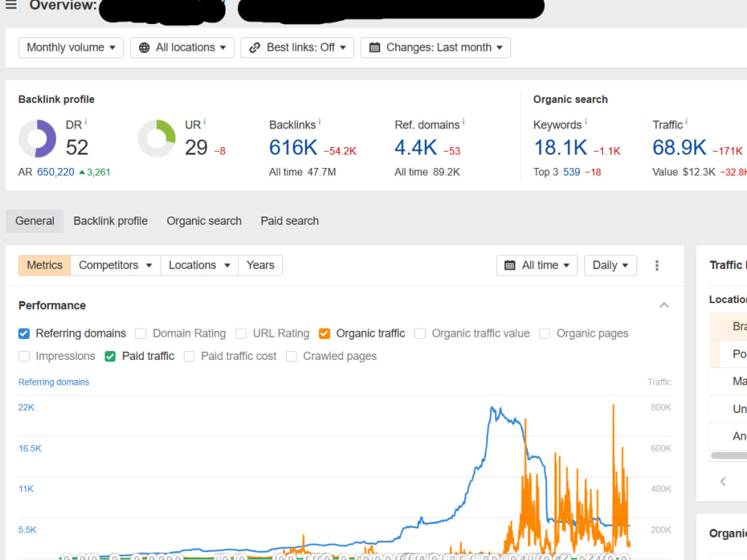Click the Traffic info icon
This screenshot has height=560, width=747.
pyautogui.click(x=686, y=122)
